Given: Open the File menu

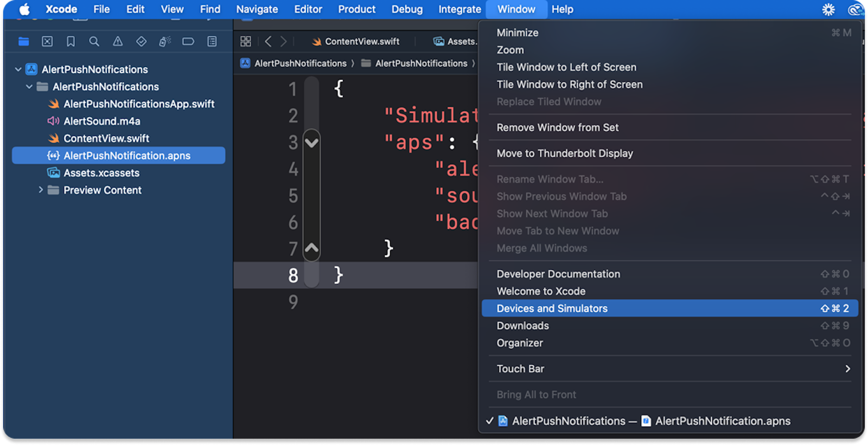Looking at the screenshot, I should point(101,9).
